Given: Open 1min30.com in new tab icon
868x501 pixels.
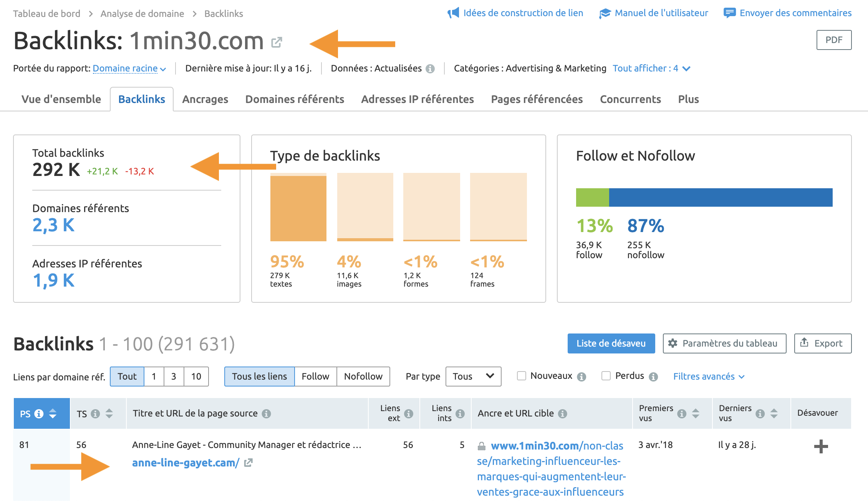Looking at the screenshot, I should pos(277,42).
